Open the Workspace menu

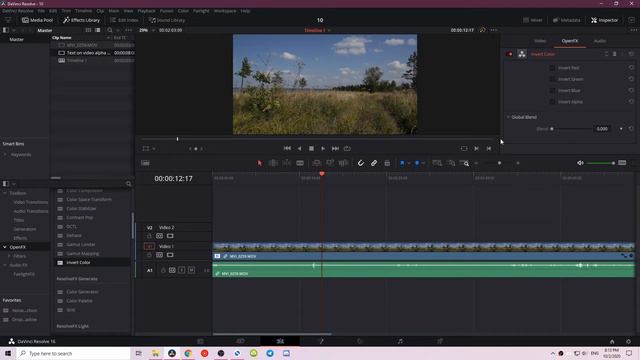pos(225,11)
